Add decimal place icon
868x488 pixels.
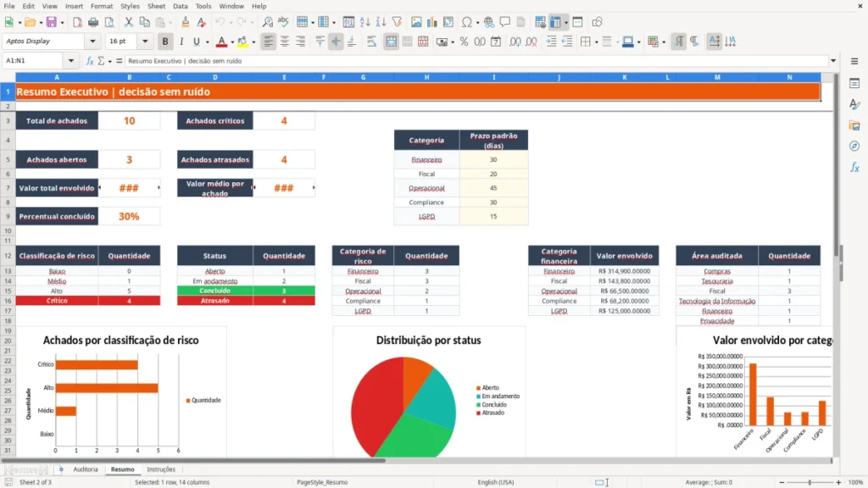[x=515, y=42]
